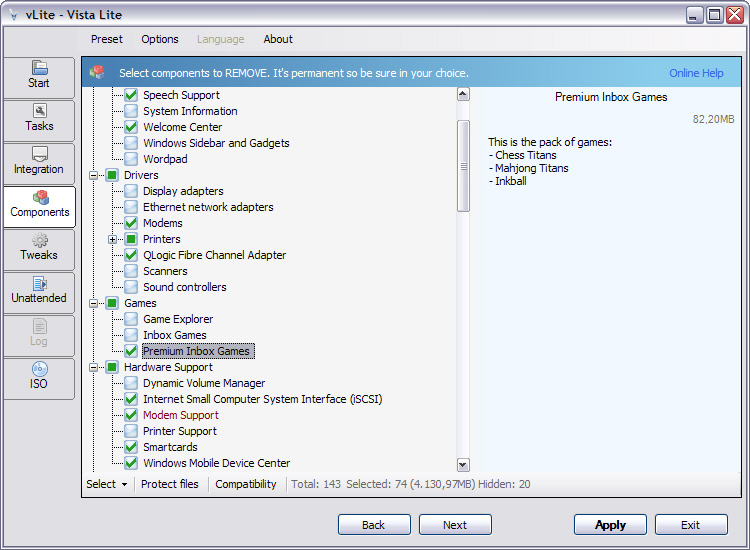Uncheck Modem Support checkbox
This screenshot has height=550, width=750.
tap(131, 415)
